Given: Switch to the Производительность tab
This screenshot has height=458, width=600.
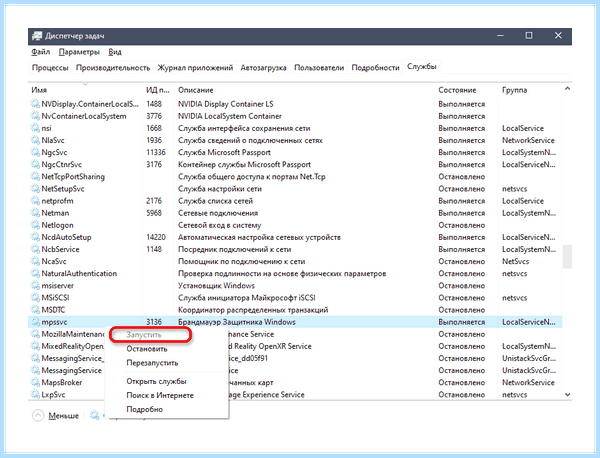Looking at the screenshot, I should pyautogui.click(x=113, y=68).
